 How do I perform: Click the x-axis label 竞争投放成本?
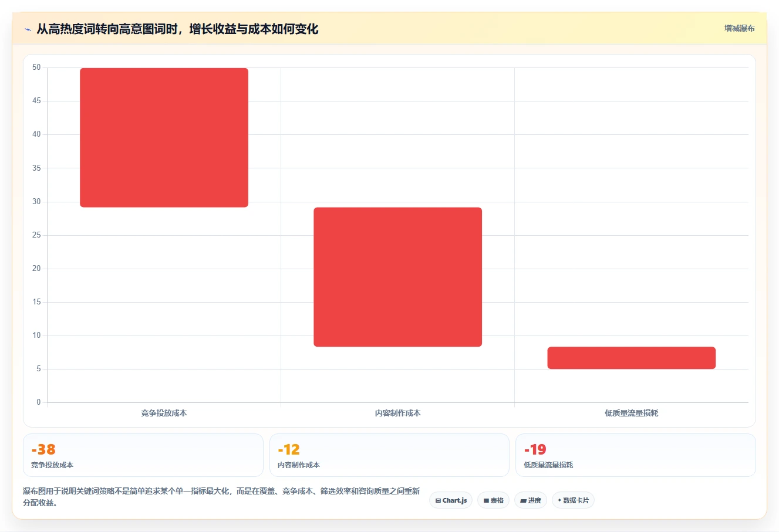pos(164,413)
